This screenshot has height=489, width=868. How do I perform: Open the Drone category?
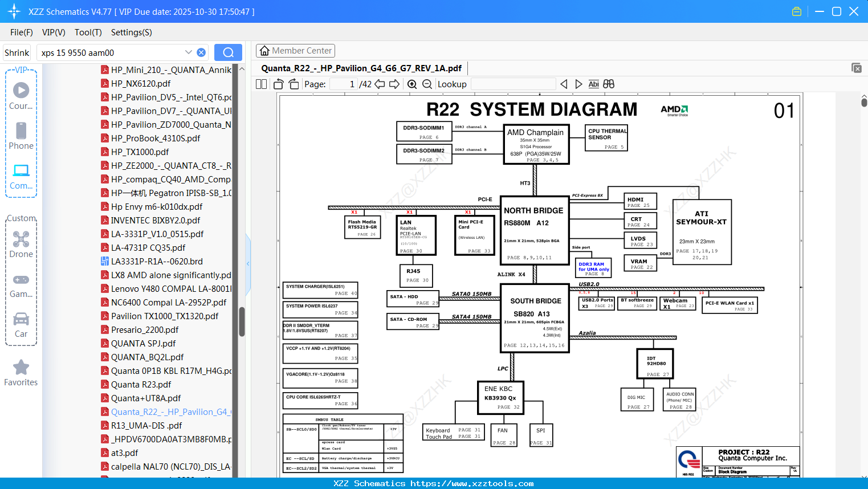tap(21, 244)
